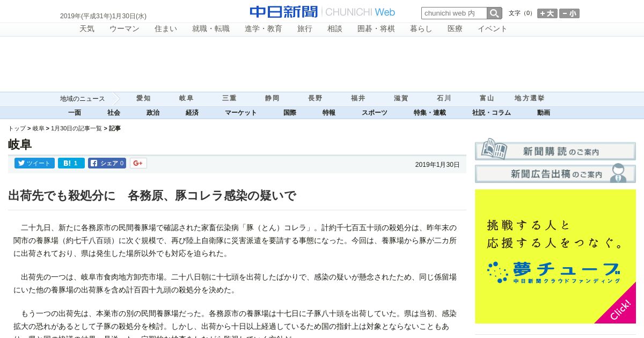Go to the 社説・コラム section
644x338 pixels.
point(492,113)
